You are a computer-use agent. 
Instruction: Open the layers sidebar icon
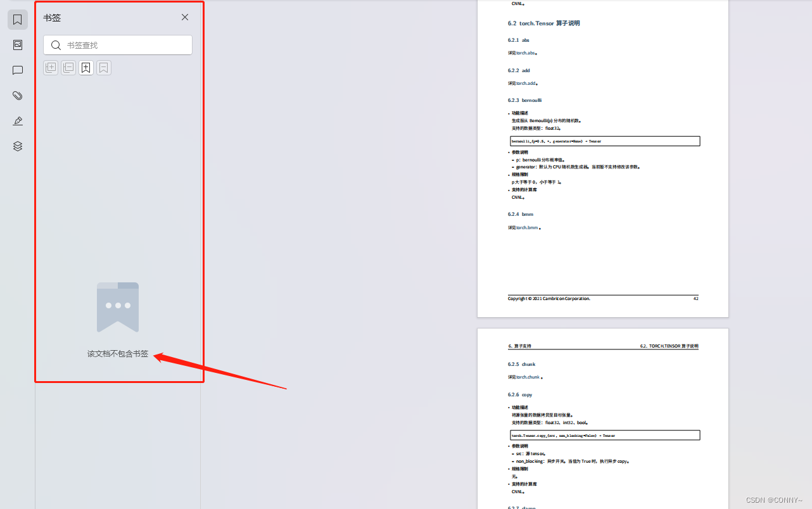click(18, 146)
